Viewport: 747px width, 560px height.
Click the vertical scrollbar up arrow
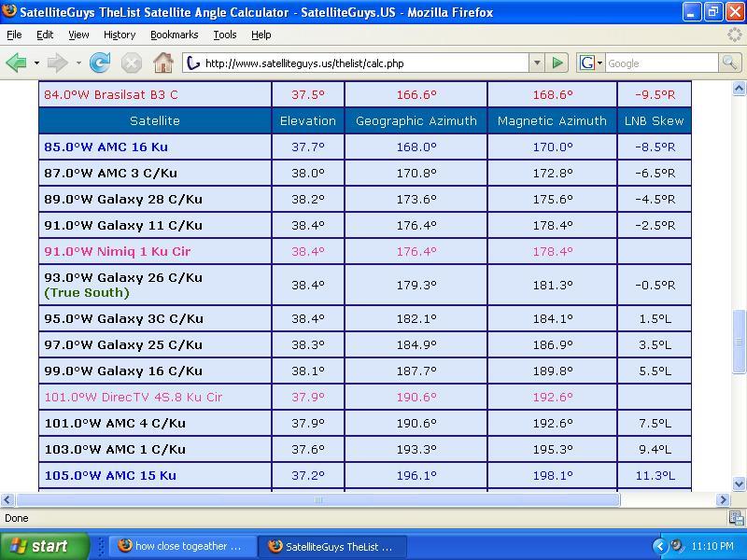(739, 88)
